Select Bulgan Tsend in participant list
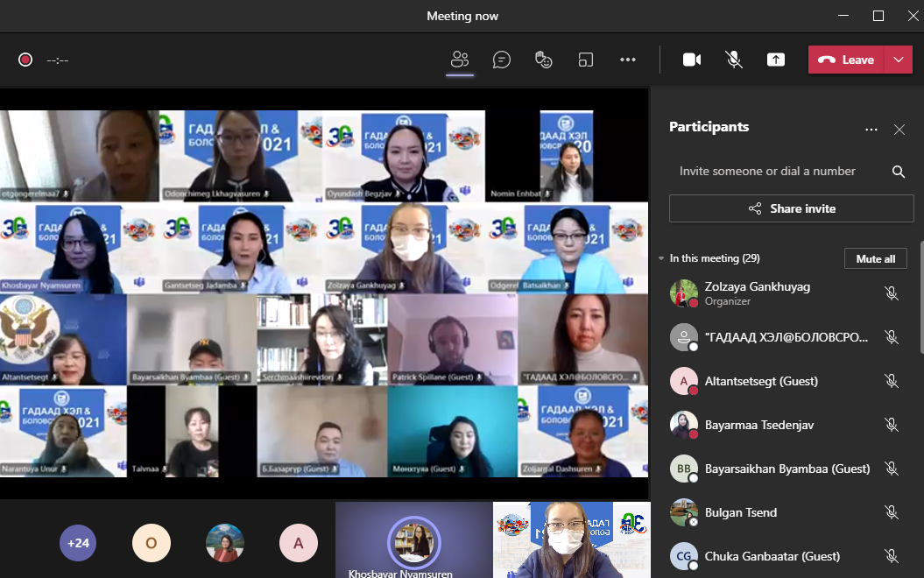Viewport: 924px width, 578px height. (x=788, y=512)
